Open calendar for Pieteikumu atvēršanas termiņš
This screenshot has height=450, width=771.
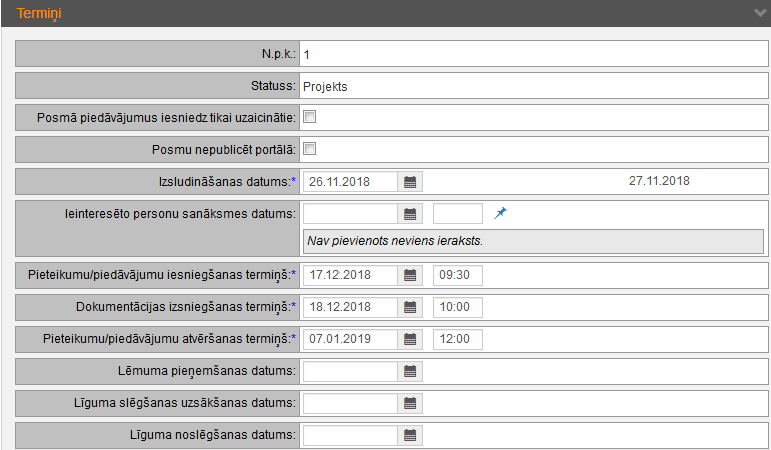click(x=410, y=339)
